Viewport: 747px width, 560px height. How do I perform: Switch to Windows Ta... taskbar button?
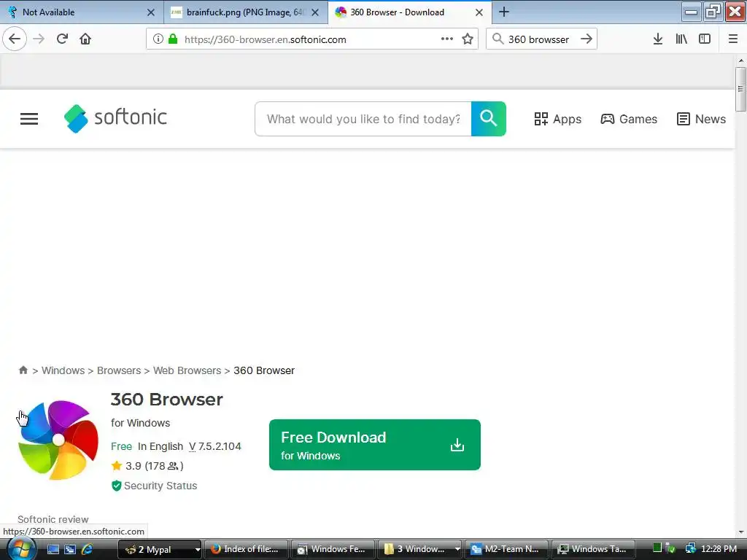[592, 550]
